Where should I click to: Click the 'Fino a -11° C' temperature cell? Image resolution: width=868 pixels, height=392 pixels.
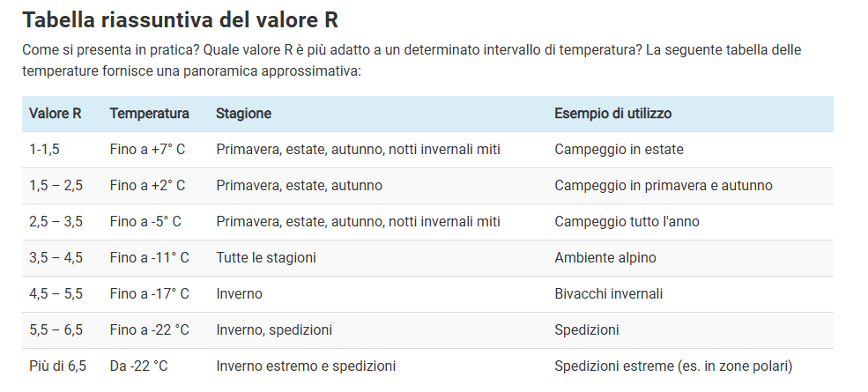tap(150, 258)
